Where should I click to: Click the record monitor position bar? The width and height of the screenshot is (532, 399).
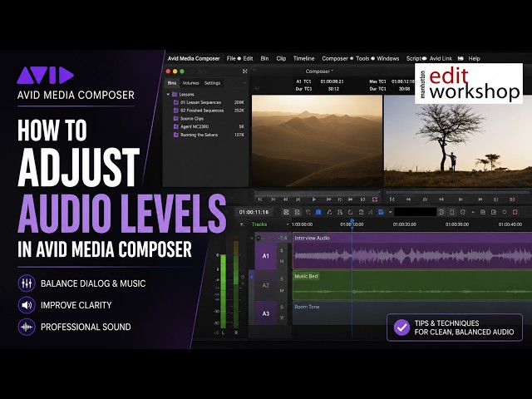point(459,192)
